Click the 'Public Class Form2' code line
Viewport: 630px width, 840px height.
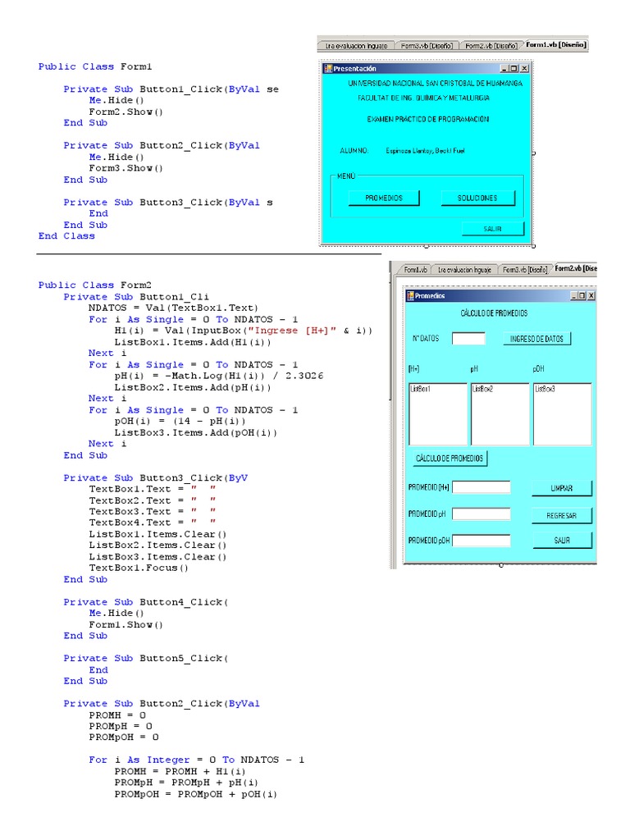pos(95,285)
